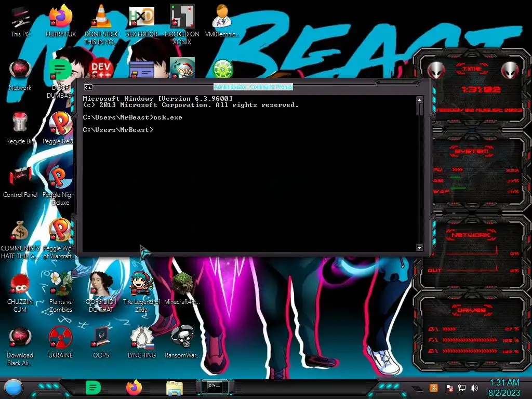Click the Command Prompt title bar text
Screen dimensions: 532x399
coord(253,87)
